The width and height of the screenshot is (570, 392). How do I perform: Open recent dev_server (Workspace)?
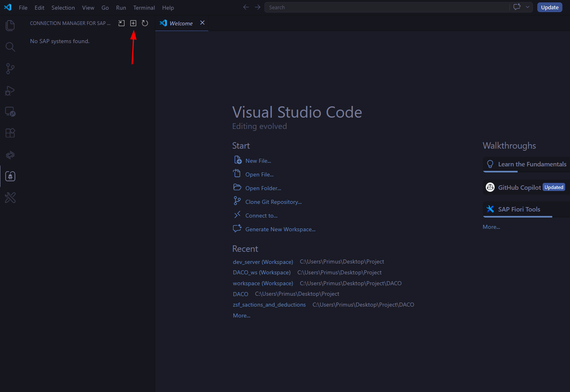pyautogui.click(x=263, y=262)
